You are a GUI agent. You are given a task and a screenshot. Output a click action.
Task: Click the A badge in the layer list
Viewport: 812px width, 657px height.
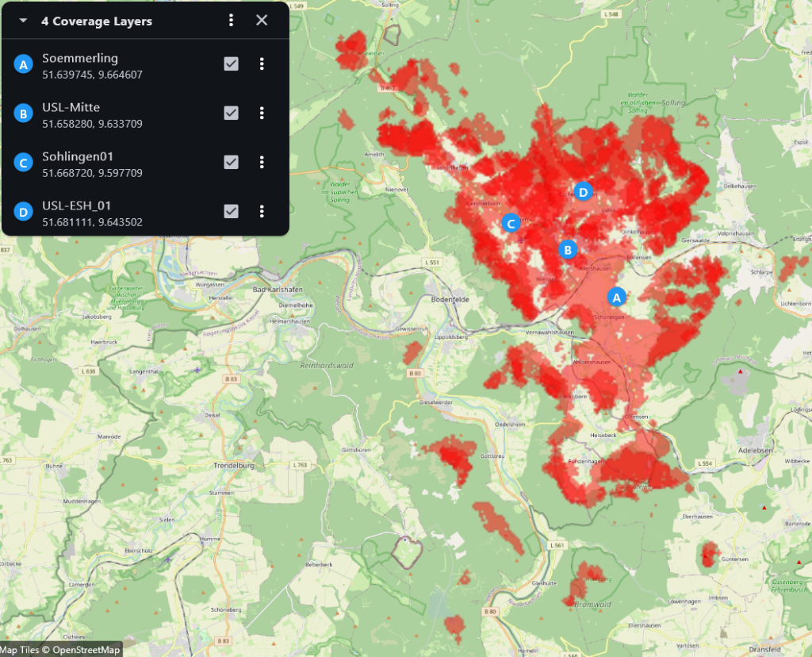pos(24,65)
